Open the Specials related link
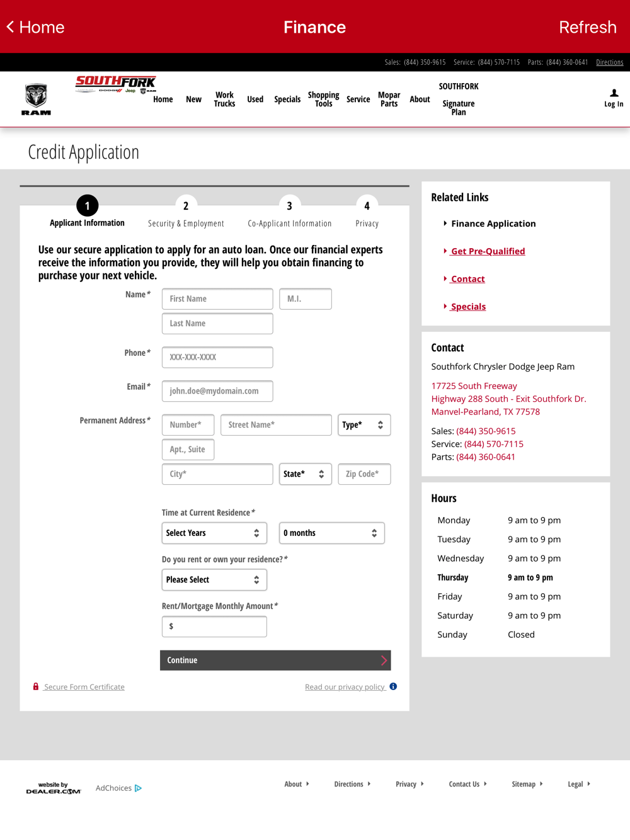 click(x=468, y=307)
